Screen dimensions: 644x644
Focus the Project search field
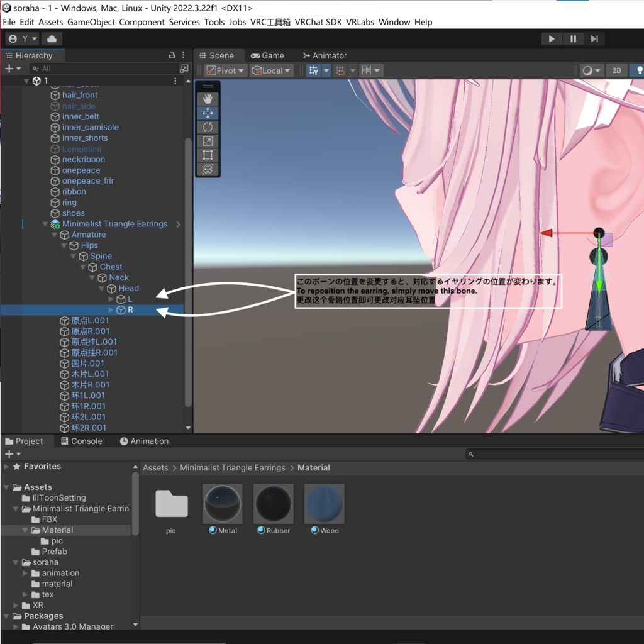click(555, 454)
